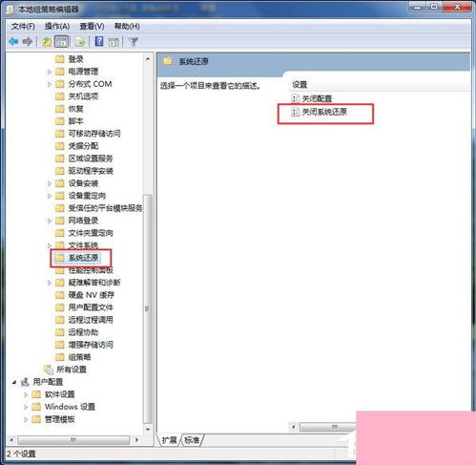Click the Filter funnel toolbar icon

click(x=134, y=42)
